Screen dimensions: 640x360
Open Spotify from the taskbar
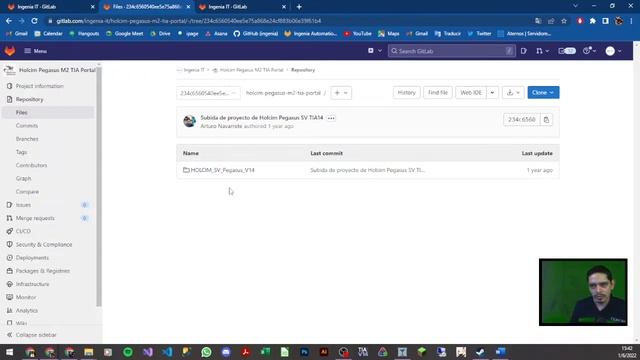click(x=128, y=352)
